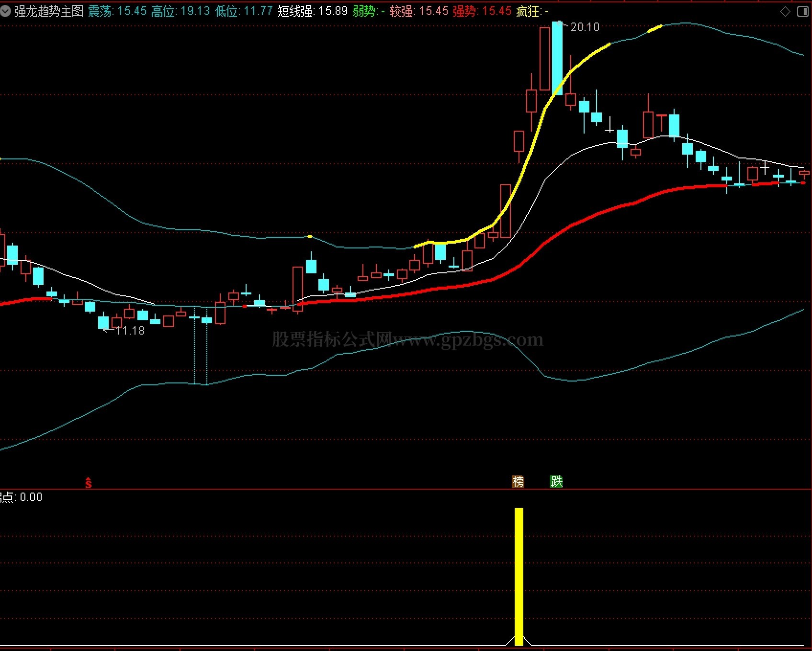812x651 pixels.
Task: Click the 强龙趋势主图 indicator title
Action: click(x=49, y=11)
